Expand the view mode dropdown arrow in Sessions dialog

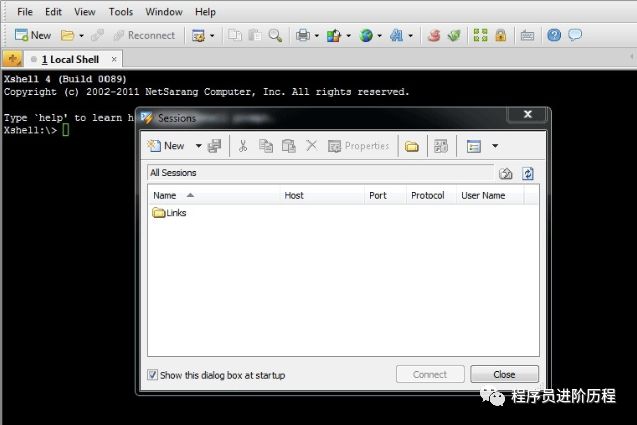pos(495,146)
